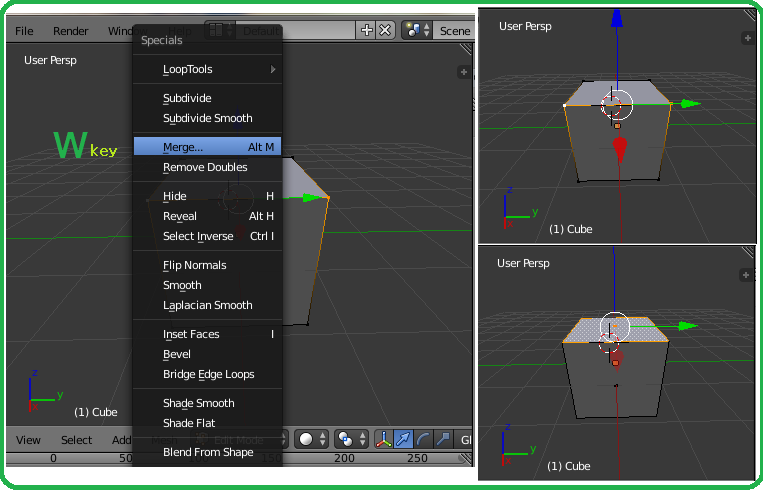Enable the translate manipulator arrow icon
Screen dimensions: 763x490
click(403, 439)
